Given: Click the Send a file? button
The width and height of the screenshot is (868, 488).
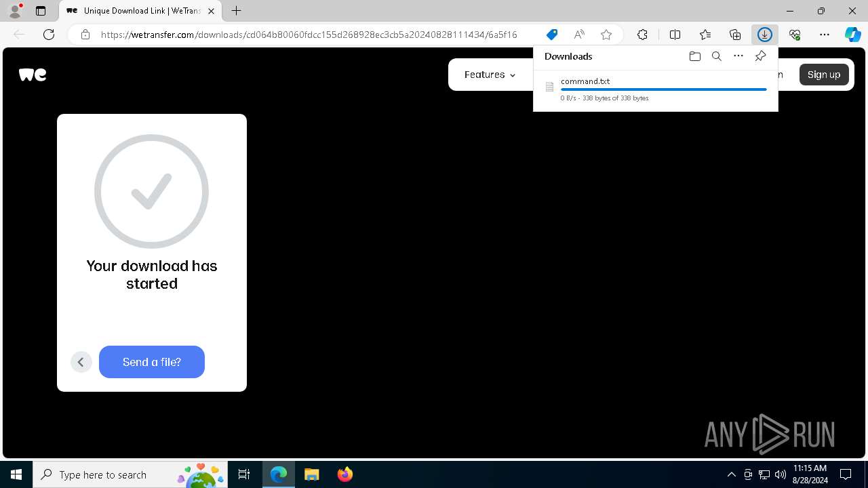Looking at the screenshot, I should [152, 362].
